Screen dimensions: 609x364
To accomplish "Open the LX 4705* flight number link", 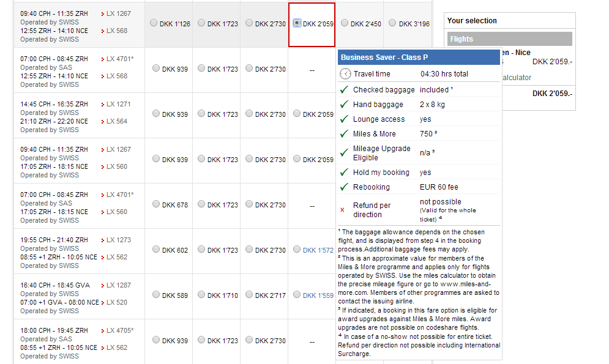I will (x=120, y=331).
